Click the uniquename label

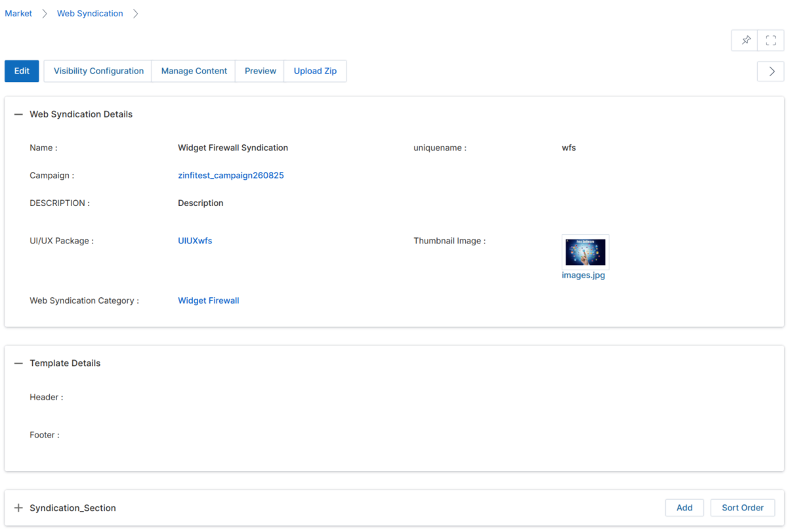(x=440, y=148)
